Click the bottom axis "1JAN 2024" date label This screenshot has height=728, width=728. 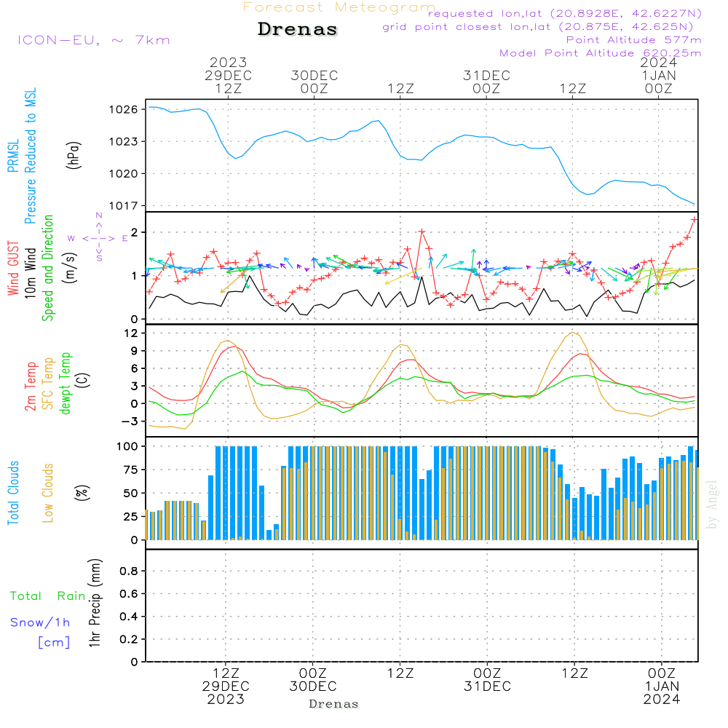point(662,693)
